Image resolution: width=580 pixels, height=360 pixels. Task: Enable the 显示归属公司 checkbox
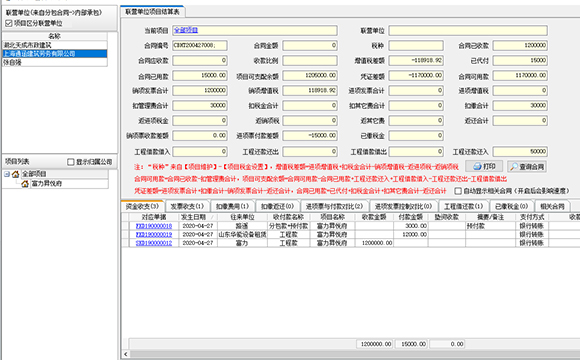point(71,162)
